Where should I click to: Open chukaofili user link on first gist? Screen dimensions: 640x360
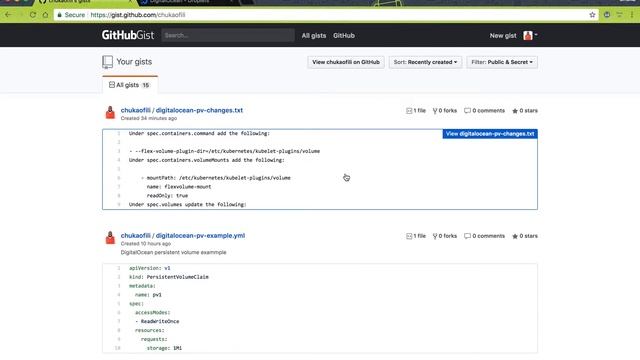coord(136,110)
